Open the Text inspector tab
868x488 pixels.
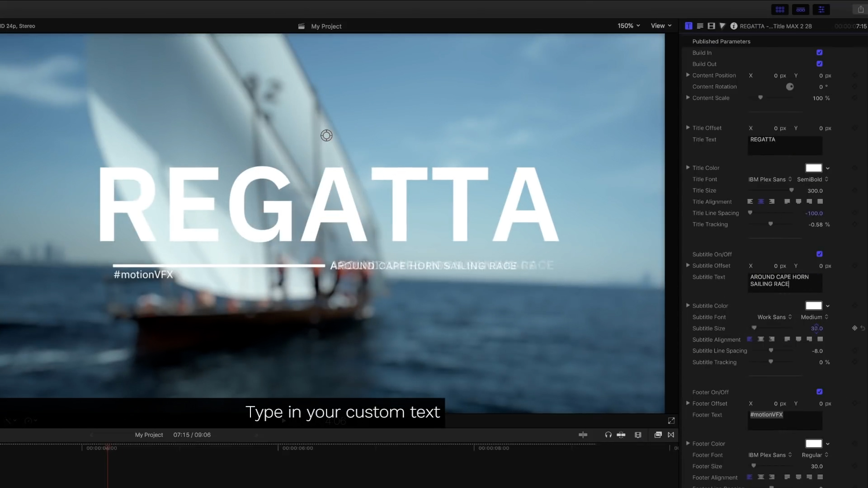tap(700, 26)
